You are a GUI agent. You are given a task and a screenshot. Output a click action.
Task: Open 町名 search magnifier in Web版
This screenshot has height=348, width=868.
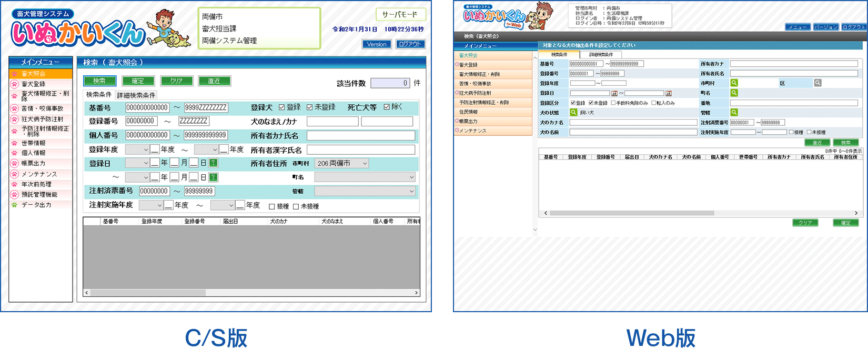tap(734, 93)
